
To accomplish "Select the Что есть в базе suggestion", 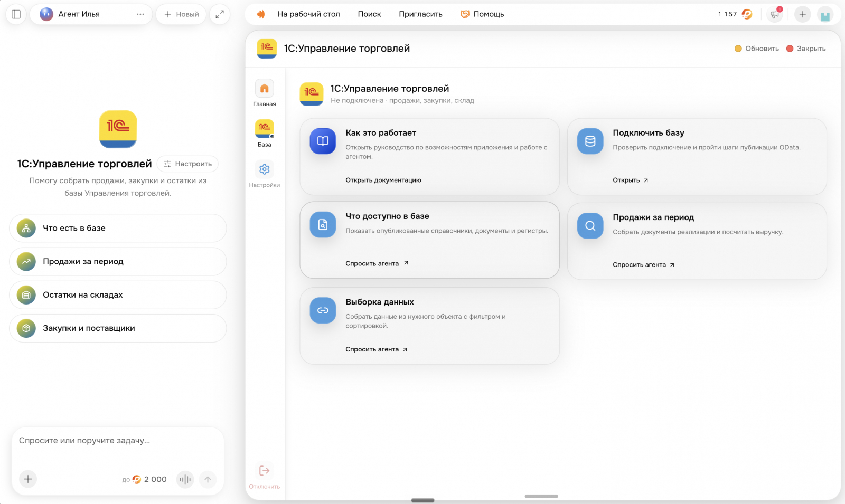I will pyautogui.click(x=118, y=228).
